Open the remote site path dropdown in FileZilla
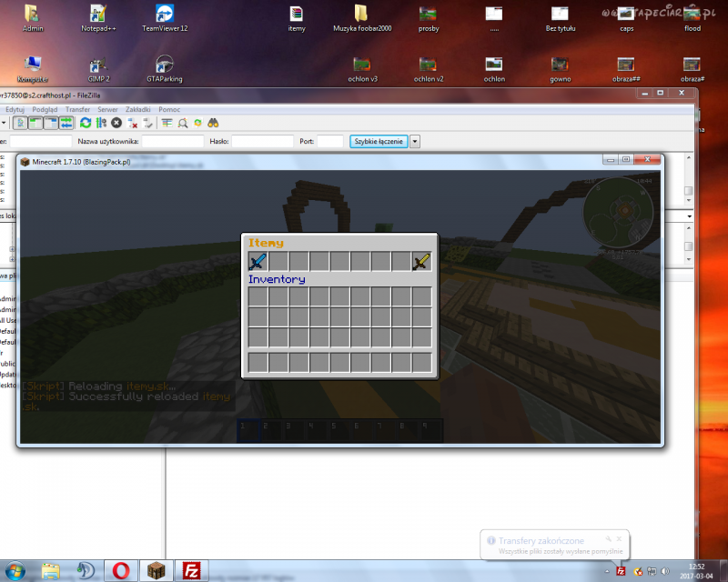The height and width of the screenshot is (582, 728). (690, 216)
